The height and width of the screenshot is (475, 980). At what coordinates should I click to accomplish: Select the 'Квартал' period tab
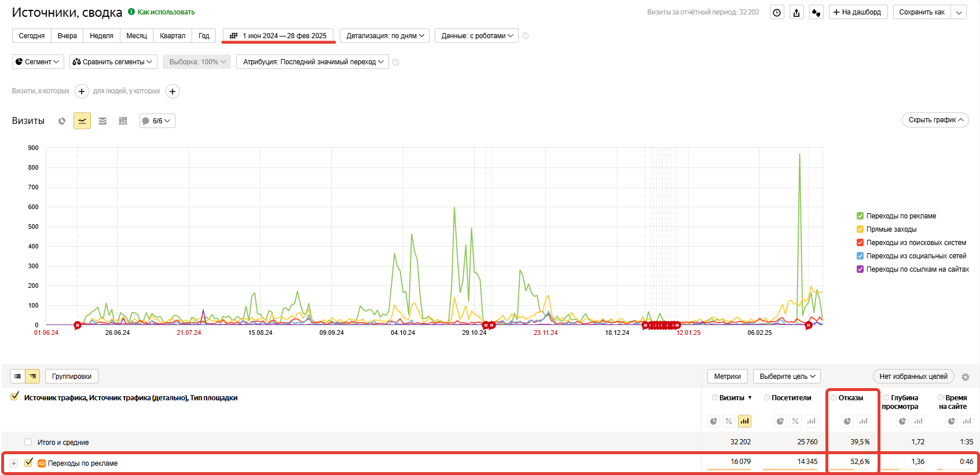click(x=172, y=36)
